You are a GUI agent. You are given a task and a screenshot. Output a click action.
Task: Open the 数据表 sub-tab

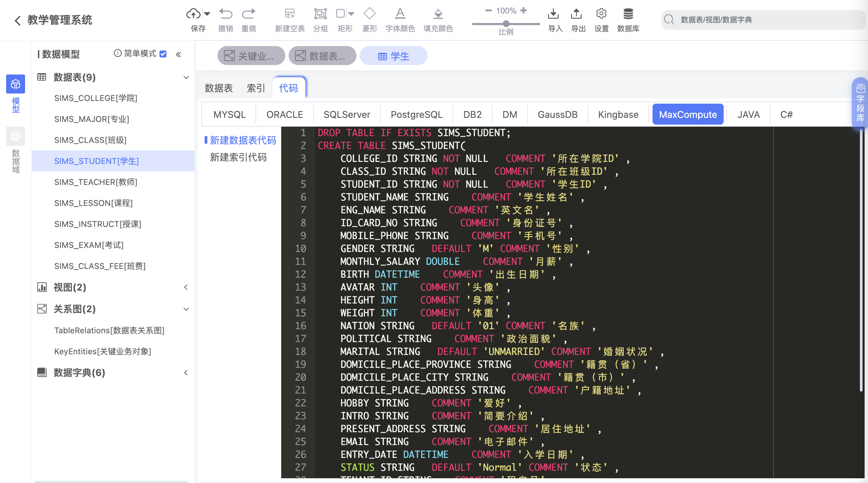[x=219, y=88]
